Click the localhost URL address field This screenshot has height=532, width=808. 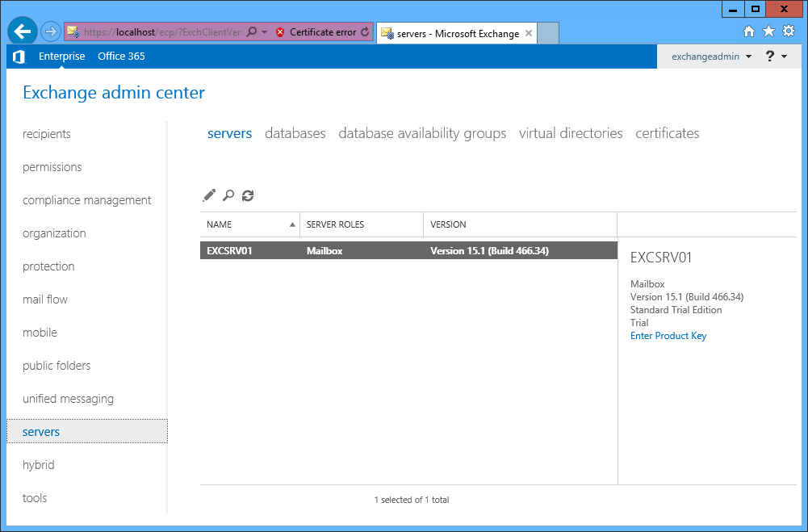click(162, 32)
